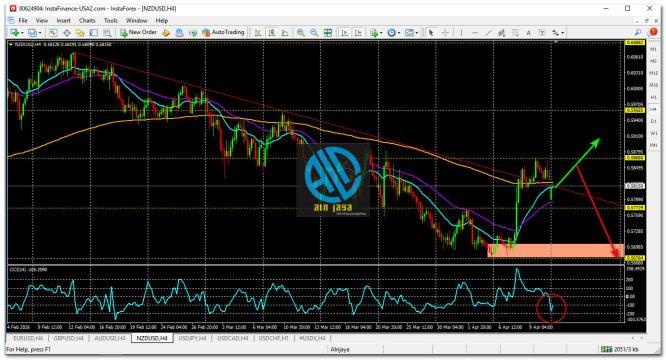666x360 pixels.
Task: Toggle chart shift from right edge
Action: tap(358, 32)
